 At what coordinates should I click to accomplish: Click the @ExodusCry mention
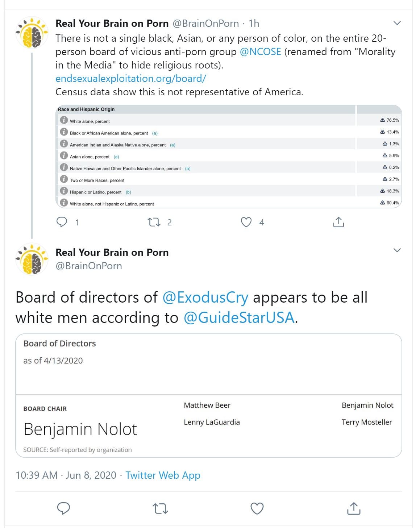tap(205, 298)
